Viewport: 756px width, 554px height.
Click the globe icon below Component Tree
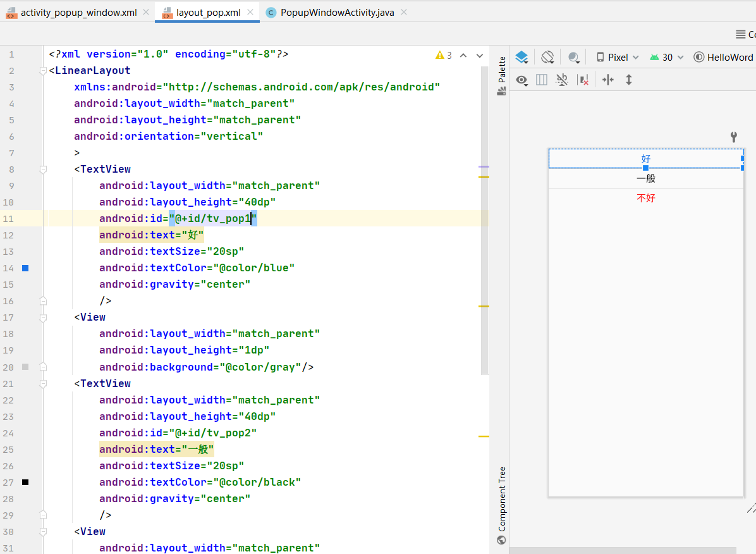pos(501,540)
